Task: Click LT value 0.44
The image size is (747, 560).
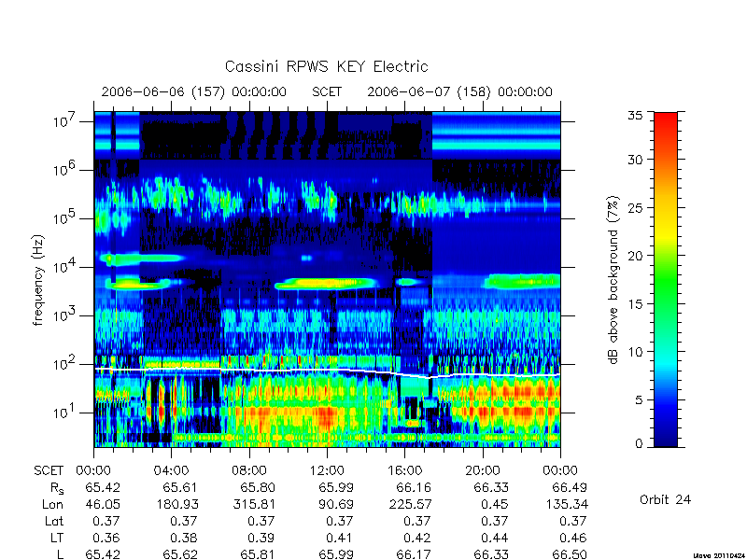Action: pos(495,539)
